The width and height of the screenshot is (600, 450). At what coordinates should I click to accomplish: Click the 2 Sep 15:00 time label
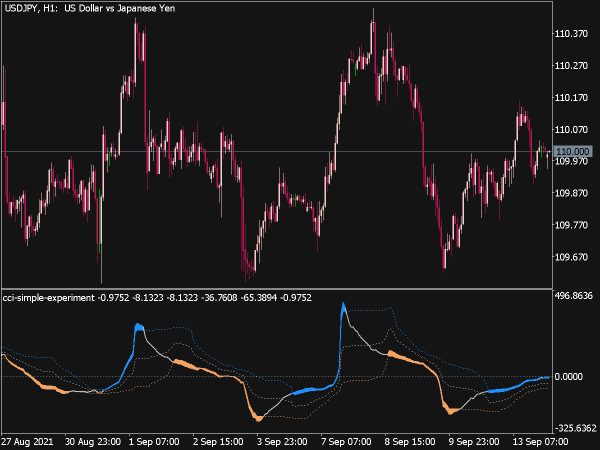pyautogui.click(x=218, y=442)
